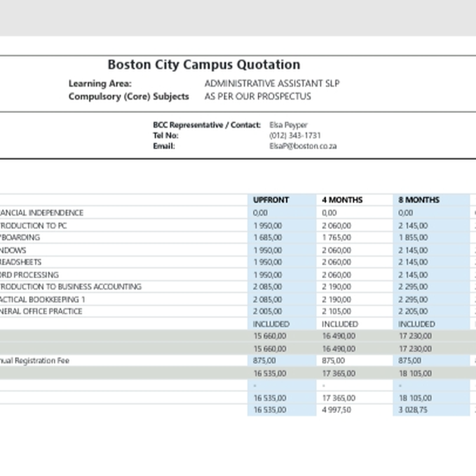Click the 'AS PER OUR PROSPECTUS' value

click(x=258, y=97)
